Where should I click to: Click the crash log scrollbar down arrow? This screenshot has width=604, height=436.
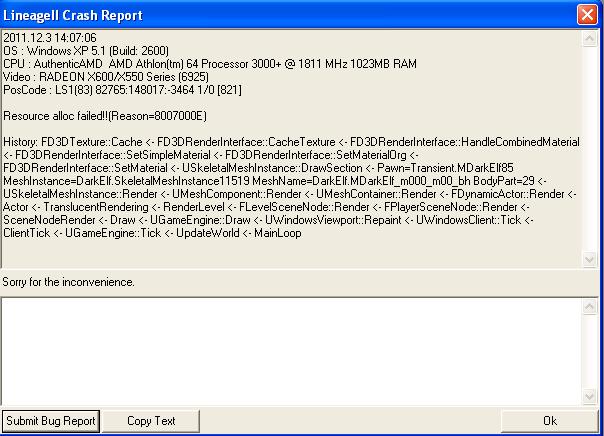coord(589,259)
